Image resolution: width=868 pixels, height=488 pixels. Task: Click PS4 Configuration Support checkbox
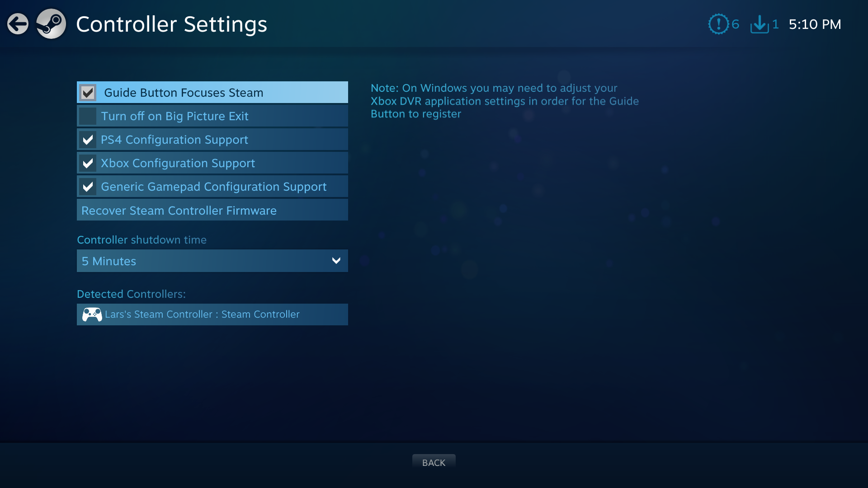point(88,140)
